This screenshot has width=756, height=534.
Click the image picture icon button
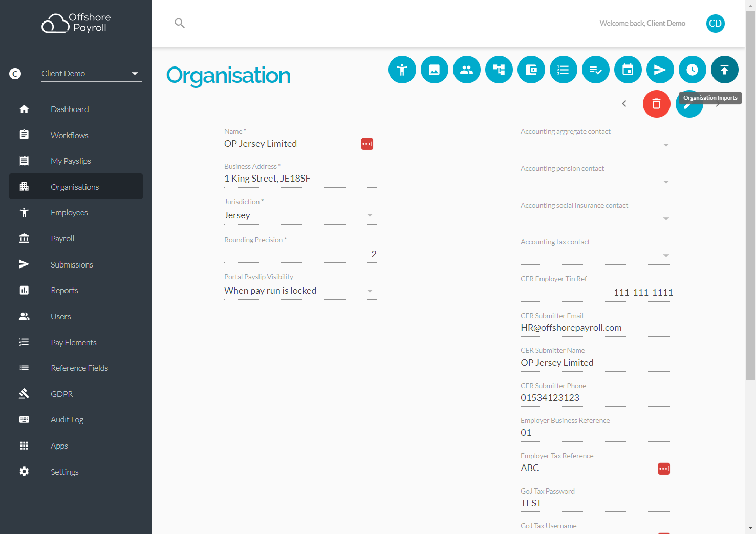tap(435, 70)
